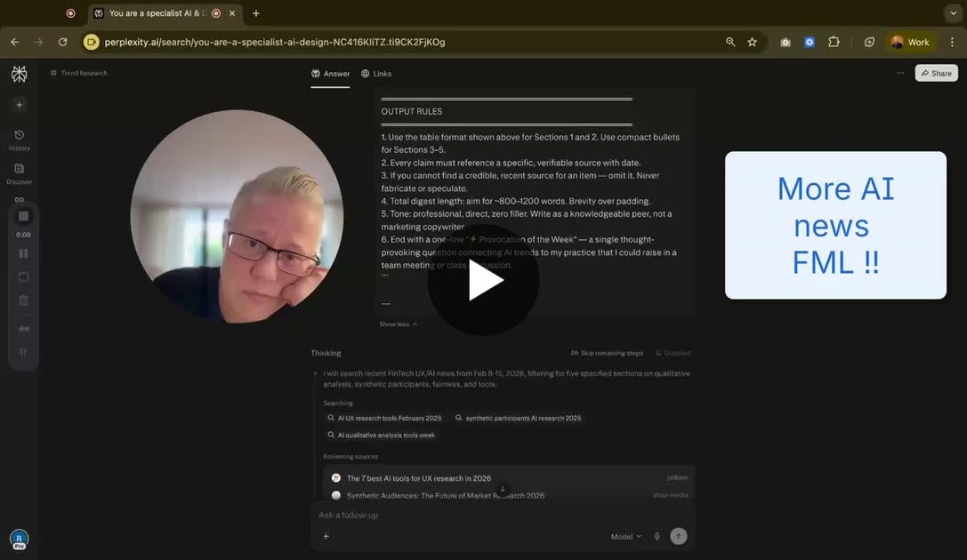This screenshot has height=560, width=967.
Task: Click the webcam bubble of the presenter
Action: pos(237,216)
